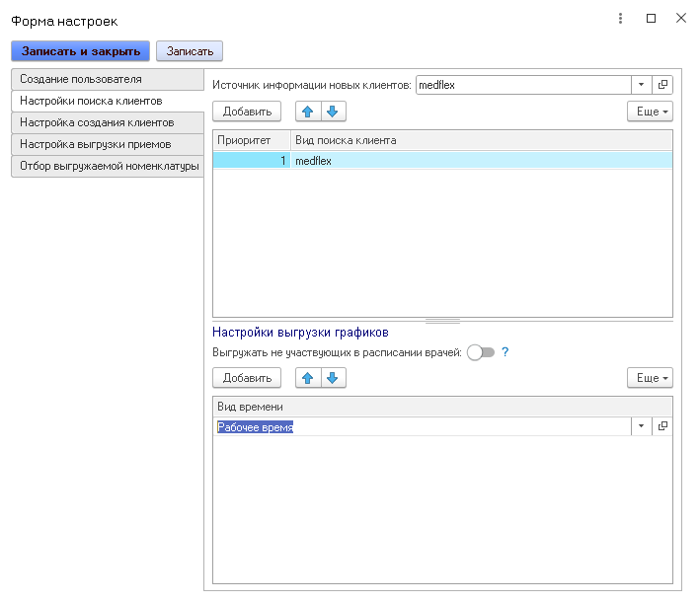Expand the medflex source dropdown list
This screenshot has width=700, height=603.
pyautogui.click(x=641, y=85)
